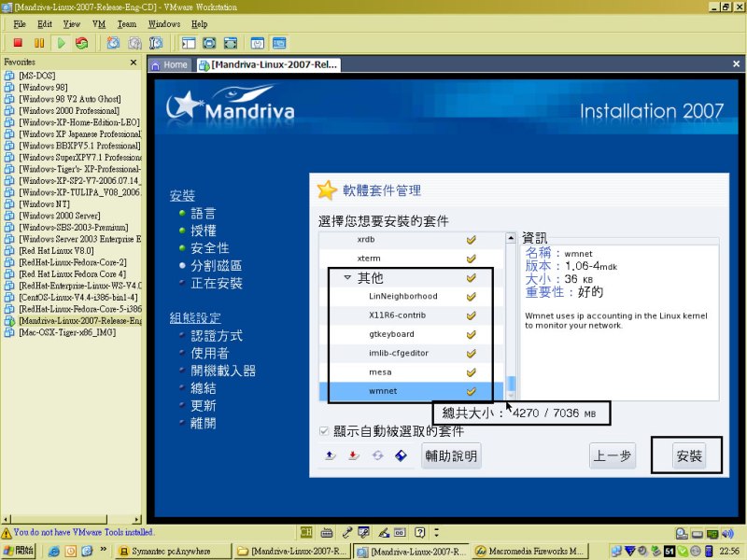This screenshot has width=747, height=560.
Task: Click the keyboard icon on language bar
Action: pos(327,532)
